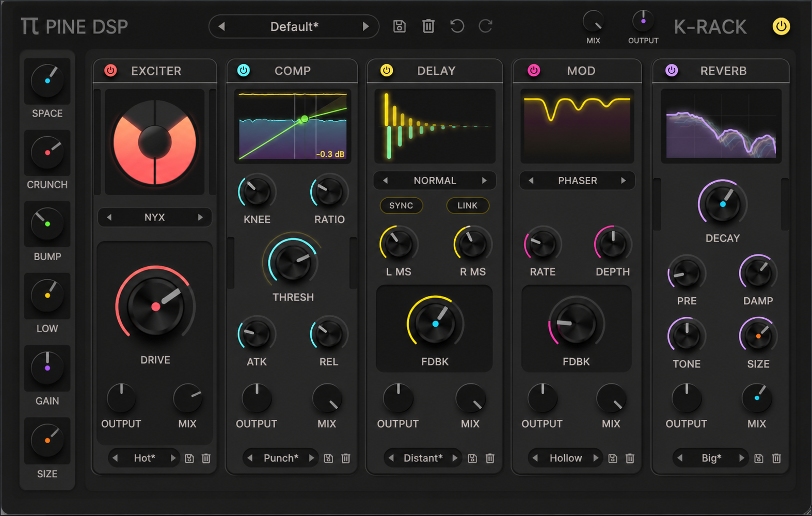Toggle delay LINK
Image resolution: width=812 pixels, height=516 pixels.
click(467, 205)
